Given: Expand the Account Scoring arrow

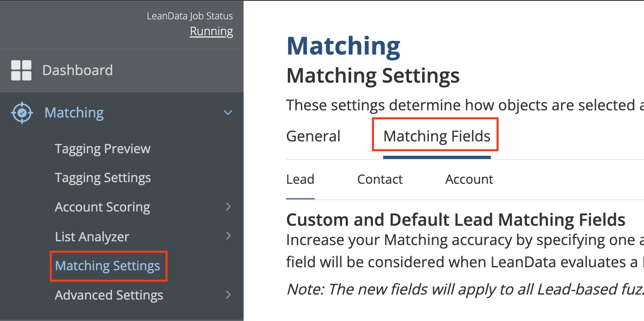Looking at the screenshot, I should [x=228, y=206].
